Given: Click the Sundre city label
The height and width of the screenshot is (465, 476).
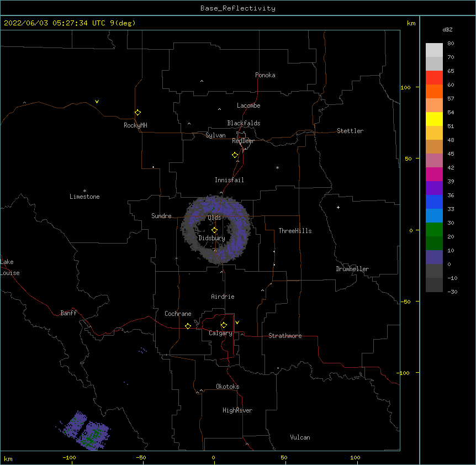Looking at the screenshot, I should (x=161, y=216).
